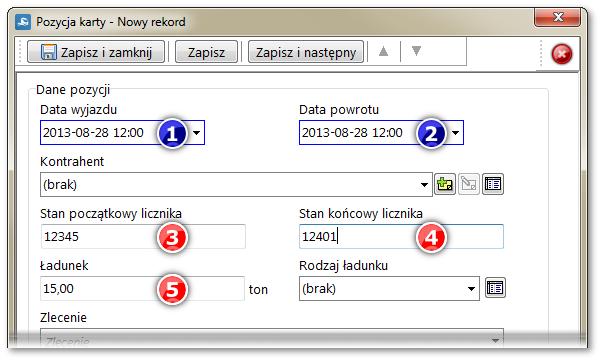Click the 'Zlecenie' label
The image size is (601, 361).
pyautogui.click(x=64, y=317)
